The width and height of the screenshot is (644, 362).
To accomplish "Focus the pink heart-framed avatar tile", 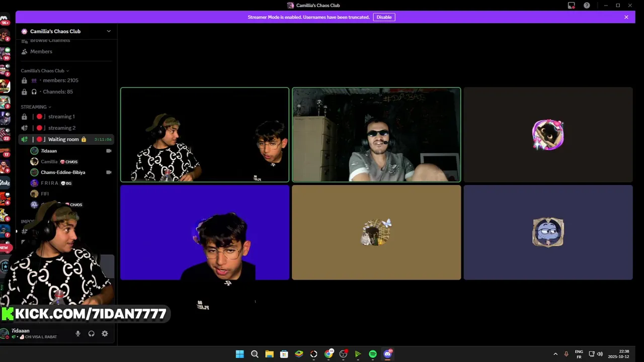I will pyautogui.click(x=548, y=135).
